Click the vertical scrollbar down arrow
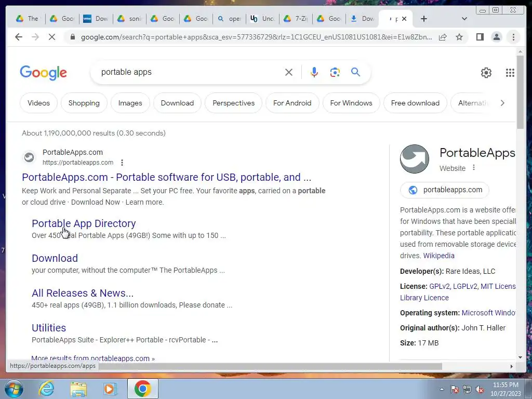532x399 pixels. [520, 357]
